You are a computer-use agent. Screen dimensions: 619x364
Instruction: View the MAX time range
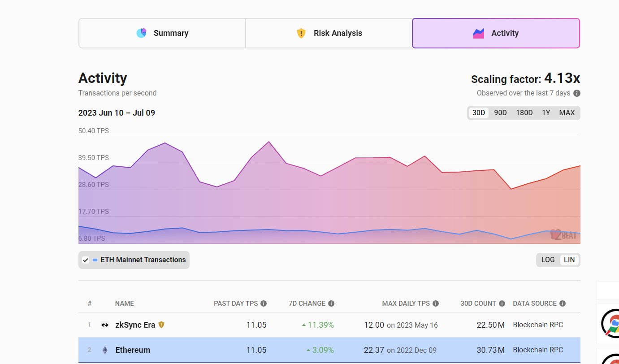(567, 113)
